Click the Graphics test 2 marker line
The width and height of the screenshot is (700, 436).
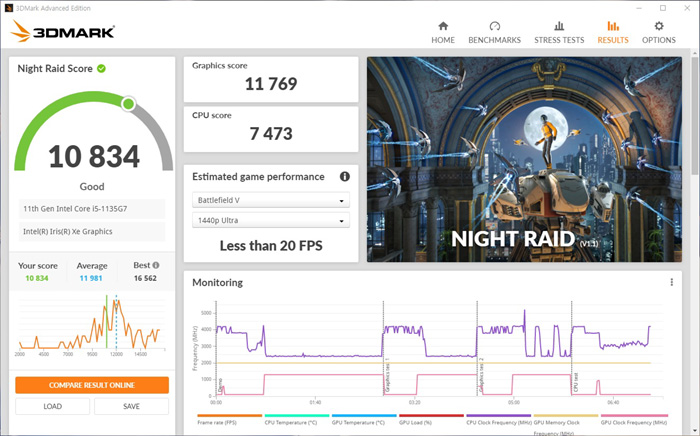(477, 348)
